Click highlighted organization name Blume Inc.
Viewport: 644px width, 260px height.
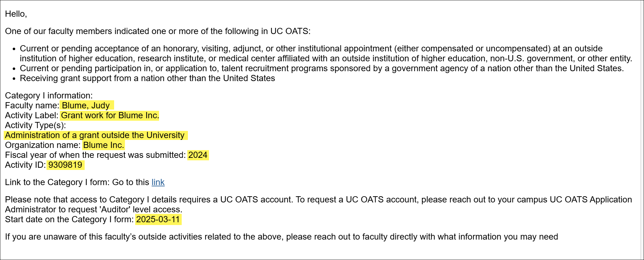pyautogui.click(x=104, y=145)
